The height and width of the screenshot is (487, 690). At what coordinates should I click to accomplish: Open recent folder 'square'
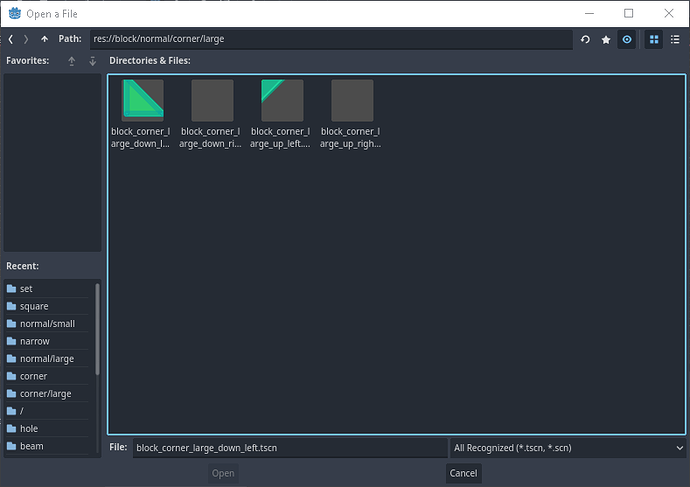(x=48, y=306)
